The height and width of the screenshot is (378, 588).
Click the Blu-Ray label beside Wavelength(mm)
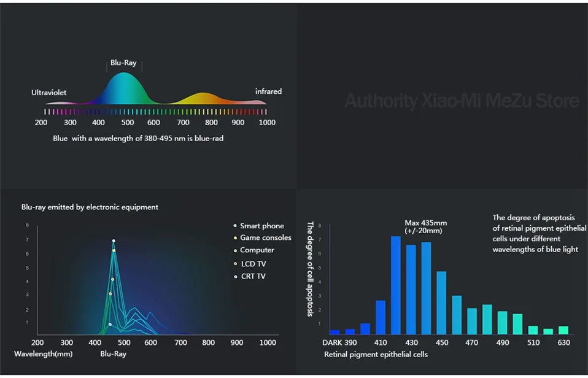[114, 354]
